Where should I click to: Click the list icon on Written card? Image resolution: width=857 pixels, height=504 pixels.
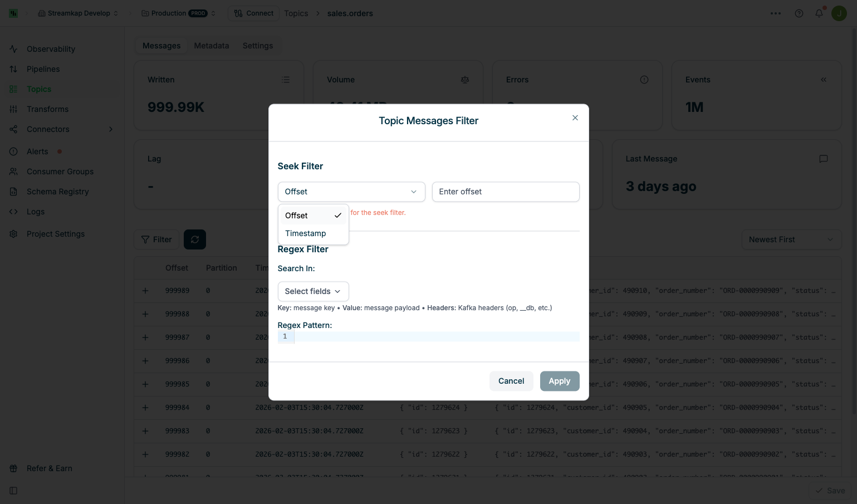[x=286, y=80]
